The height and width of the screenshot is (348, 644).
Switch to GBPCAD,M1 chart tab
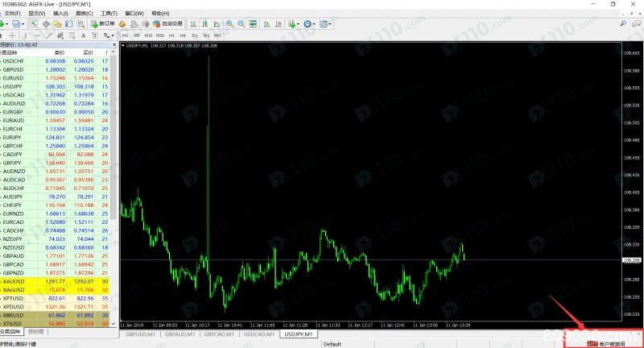click(x=219, y=334)
